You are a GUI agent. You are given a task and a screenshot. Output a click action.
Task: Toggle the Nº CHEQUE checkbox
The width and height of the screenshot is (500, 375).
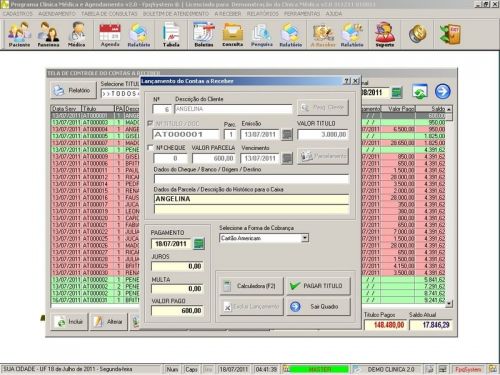(x=150, y=148)
